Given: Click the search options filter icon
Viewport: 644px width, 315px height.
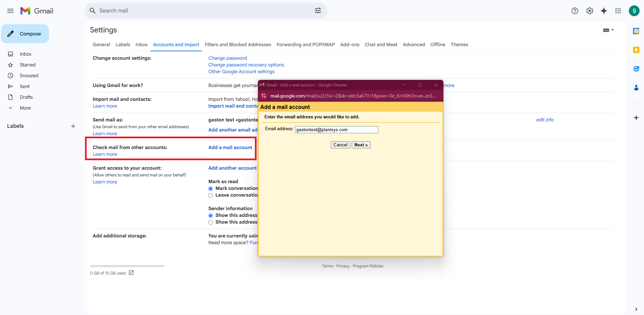Looking at the screenshot, I should pos(318,11).
